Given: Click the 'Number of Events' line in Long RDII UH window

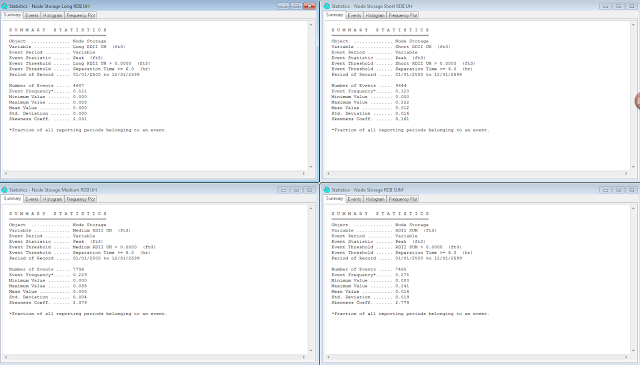Looking at the screenshot, I should click(47, 86).
